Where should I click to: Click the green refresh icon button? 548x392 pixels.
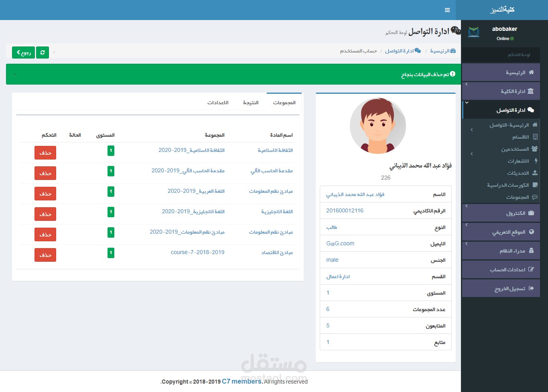pyautogui.click(x=43, y=53)
